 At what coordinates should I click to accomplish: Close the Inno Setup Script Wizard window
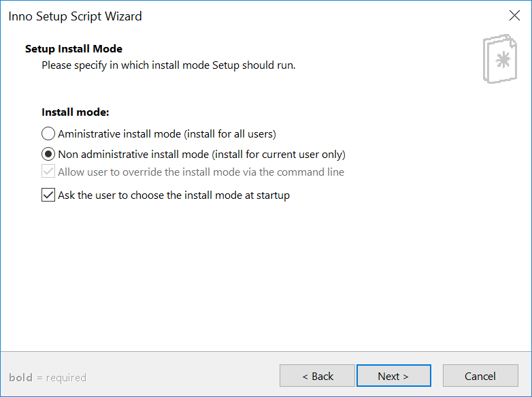point(514,16)
